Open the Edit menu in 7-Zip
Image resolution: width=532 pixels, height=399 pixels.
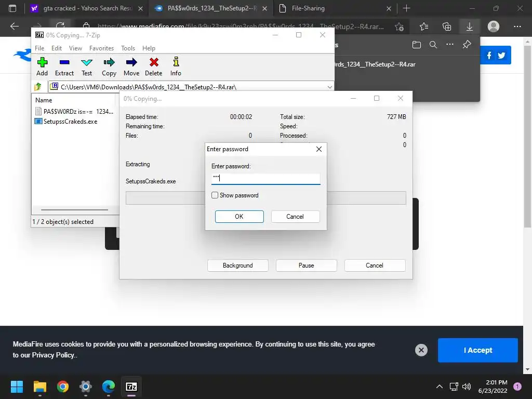coord(57,48)
